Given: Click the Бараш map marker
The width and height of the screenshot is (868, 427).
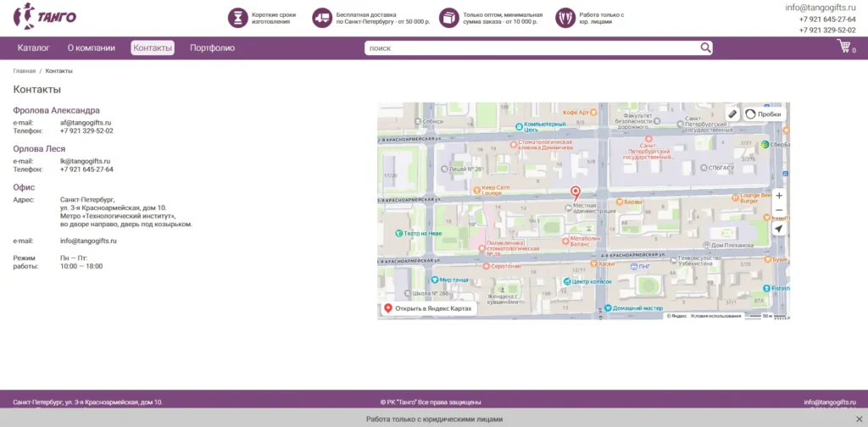Looking at the screenshot, I should [x=620, y=202].
